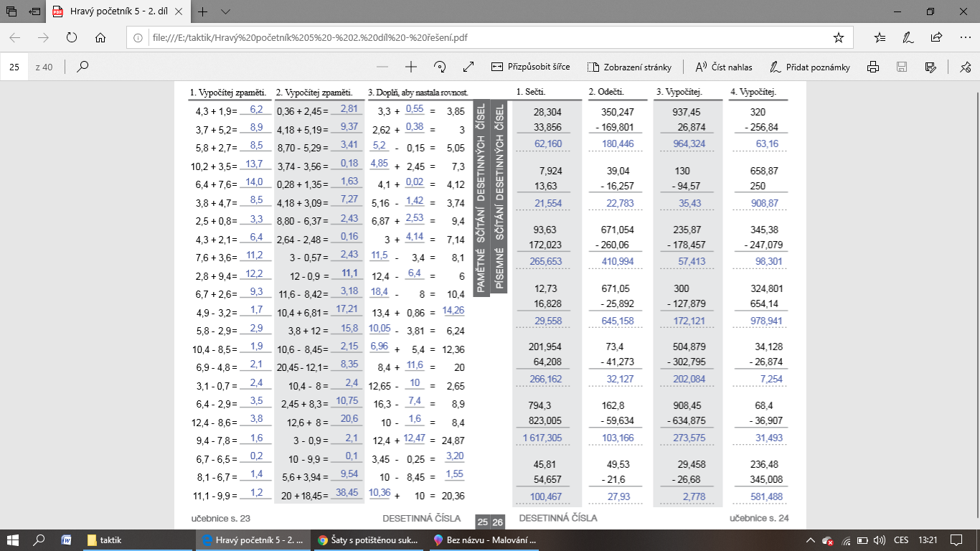
Task: Add page to favorites with star icon
Action: click(839, 38)
